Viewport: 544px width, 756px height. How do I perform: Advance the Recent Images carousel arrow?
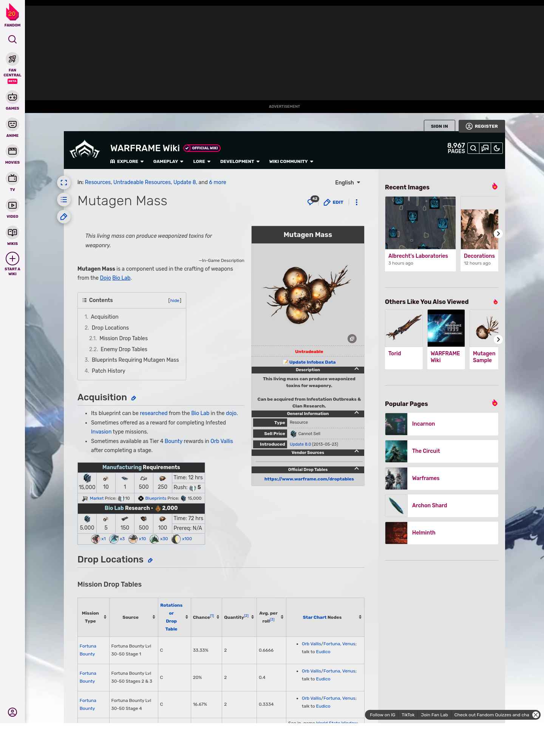(498, 234)
